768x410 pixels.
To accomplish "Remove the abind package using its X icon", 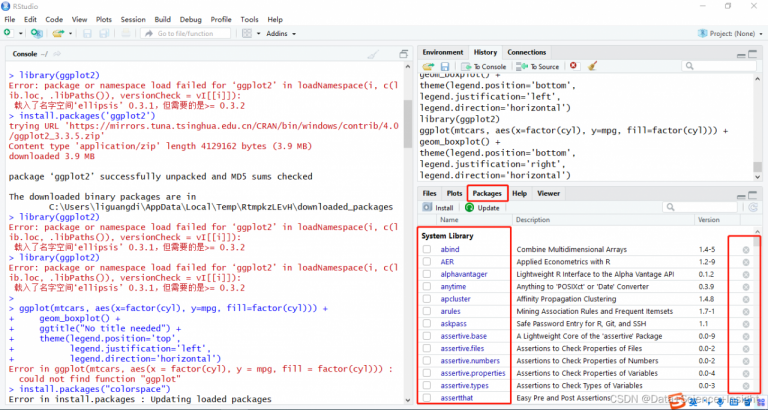I will pos(746,248).
